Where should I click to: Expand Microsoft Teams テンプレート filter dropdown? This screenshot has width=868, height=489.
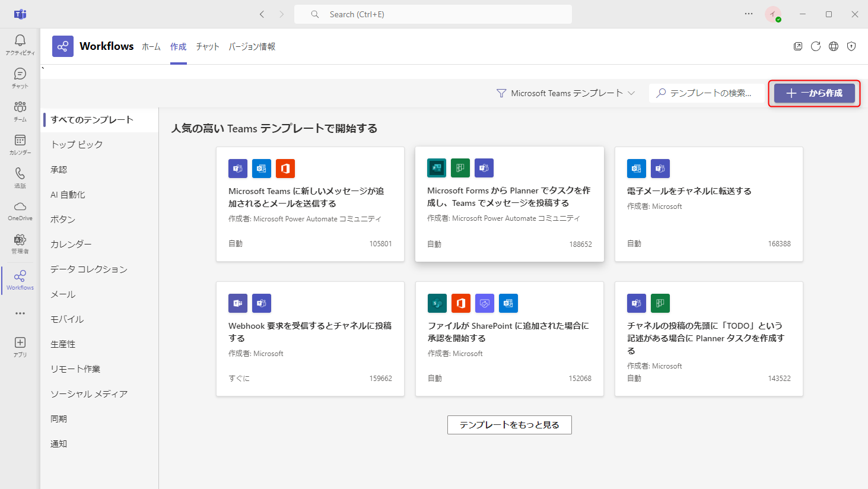566,93
